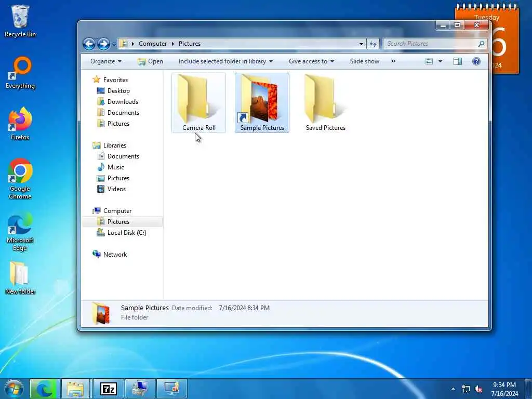Select the Microsoft Edge desktop shortcut
The height and width of the screenshot is (399, 532).
(20, 232)
